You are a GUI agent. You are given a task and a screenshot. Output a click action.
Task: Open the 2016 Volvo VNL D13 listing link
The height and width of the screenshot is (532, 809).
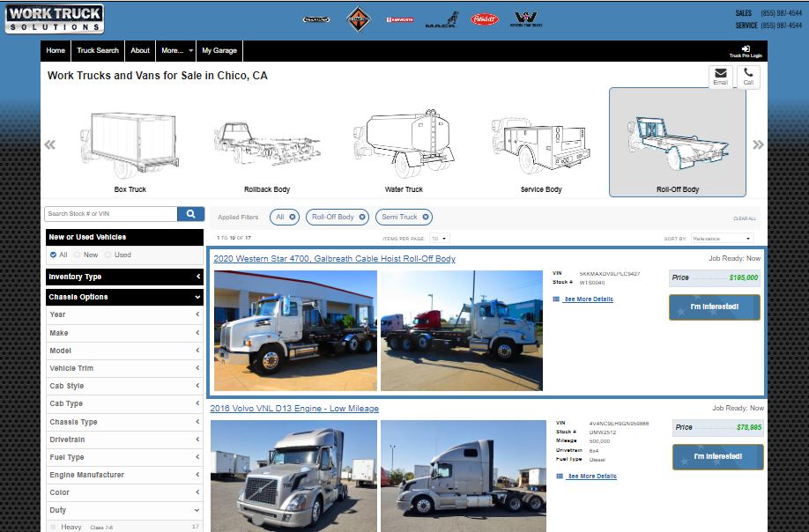[294, 409]
